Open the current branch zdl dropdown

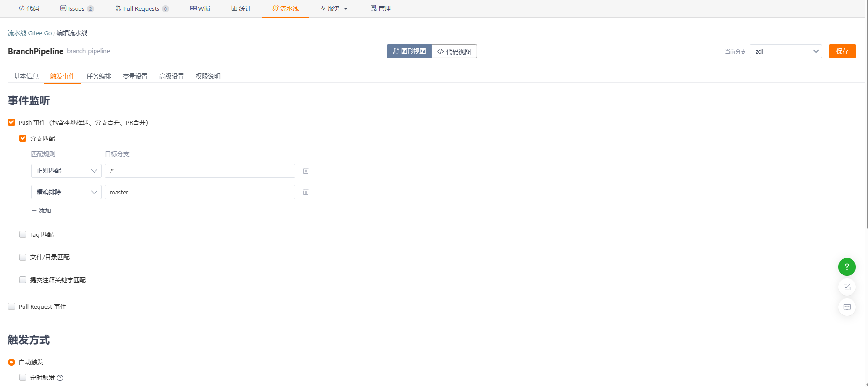coord(785,52)
